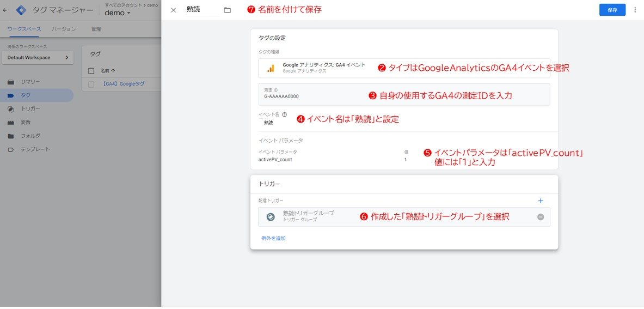Open the 【GA4】Googleタグ tag link

tap(122, 84)
